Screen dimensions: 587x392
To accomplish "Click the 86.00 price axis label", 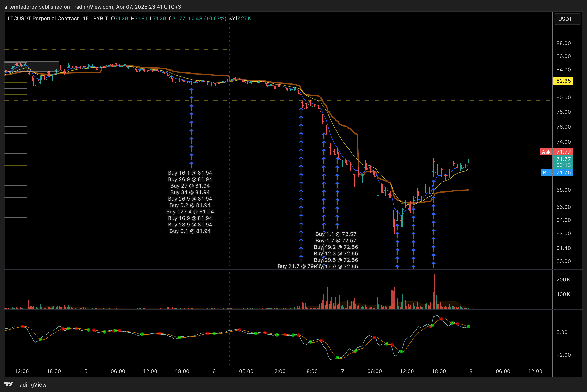I will point(563,56).
